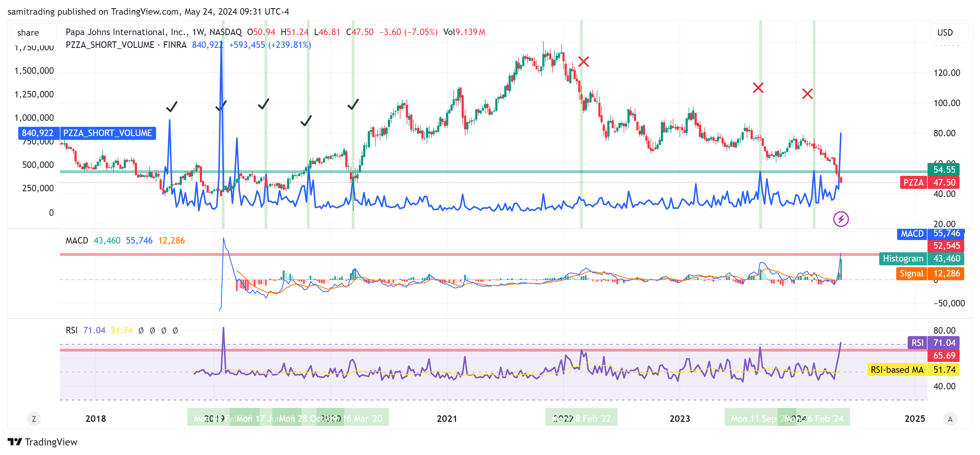Click the 1,500,000 volume axis label
Image resolution: width=980 pixels, height=455 pixels.
coord(34,71)
